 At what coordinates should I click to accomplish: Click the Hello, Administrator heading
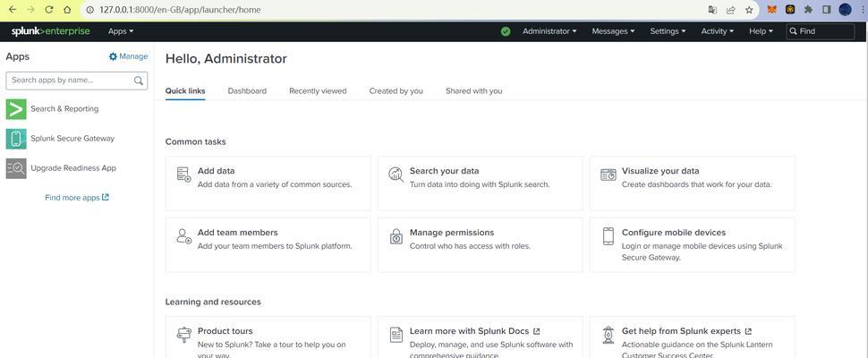coord(226,59)
